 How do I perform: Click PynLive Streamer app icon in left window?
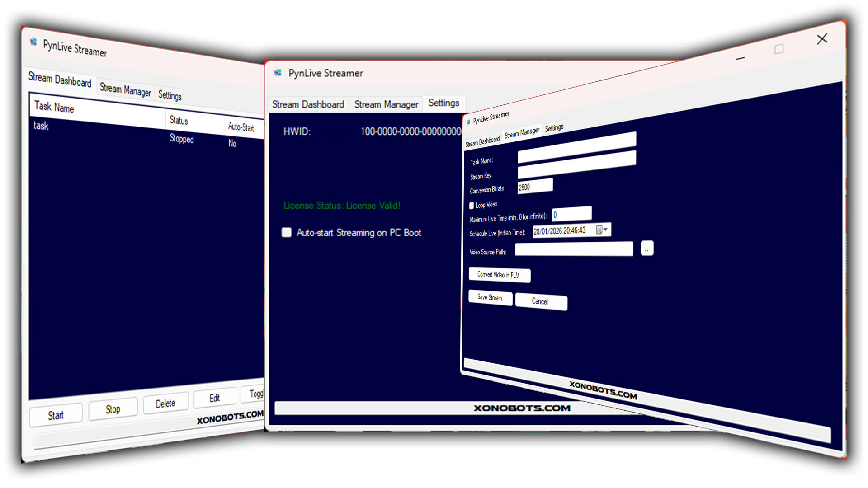[33, 42]
